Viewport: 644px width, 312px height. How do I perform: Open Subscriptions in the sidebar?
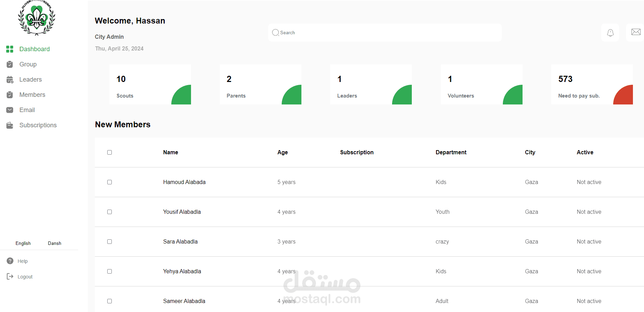pos(38,125)
